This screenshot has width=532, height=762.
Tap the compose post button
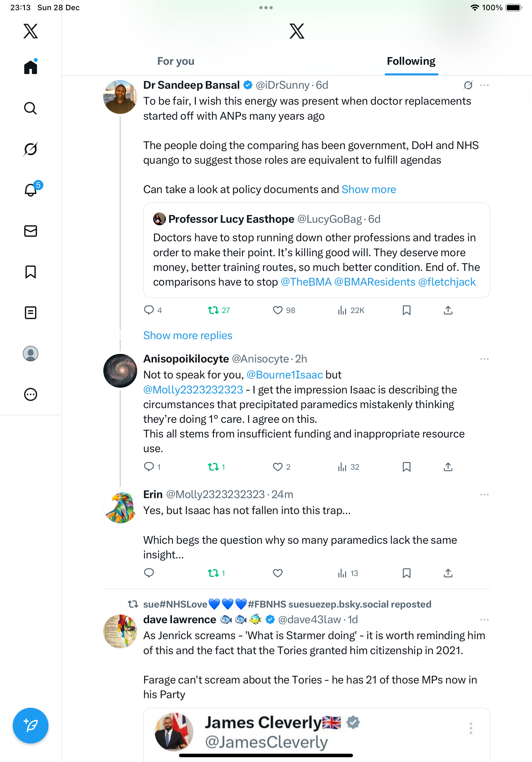(31, 726)
